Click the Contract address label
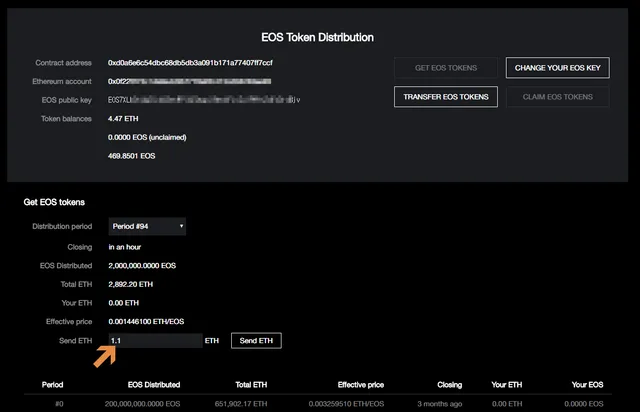The height and width of the screenshot is (412, 640). point(63,63)
